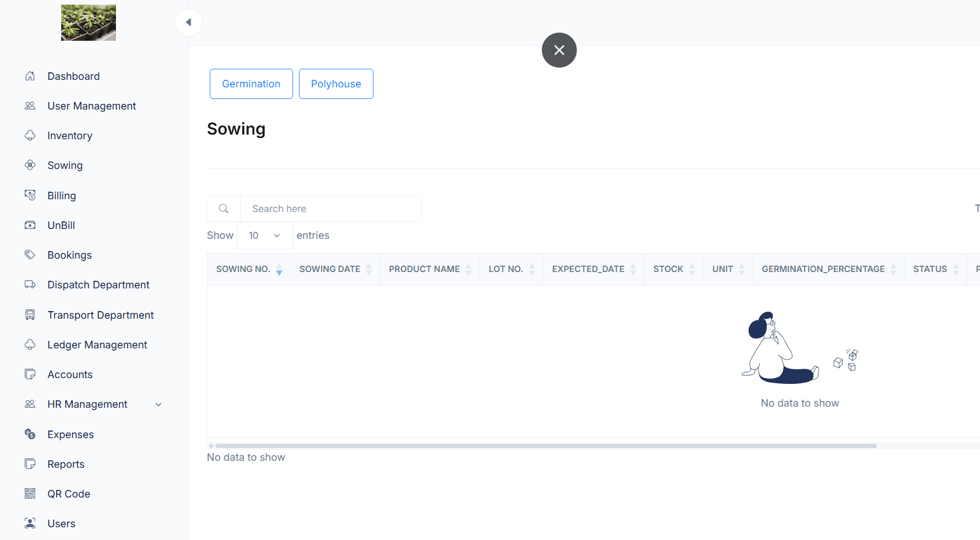
Task: Click the Dashboard home icon
Action: tap(30, 76)
